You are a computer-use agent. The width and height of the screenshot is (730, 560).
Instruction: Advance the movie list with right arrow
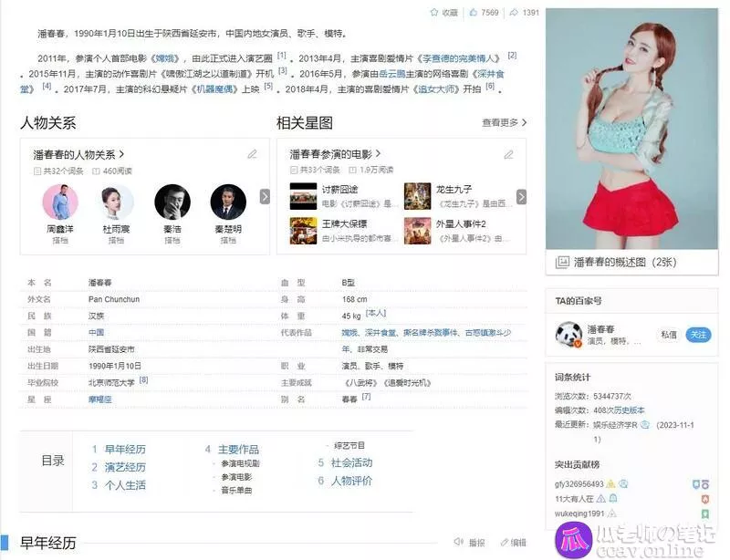point(521,196)
